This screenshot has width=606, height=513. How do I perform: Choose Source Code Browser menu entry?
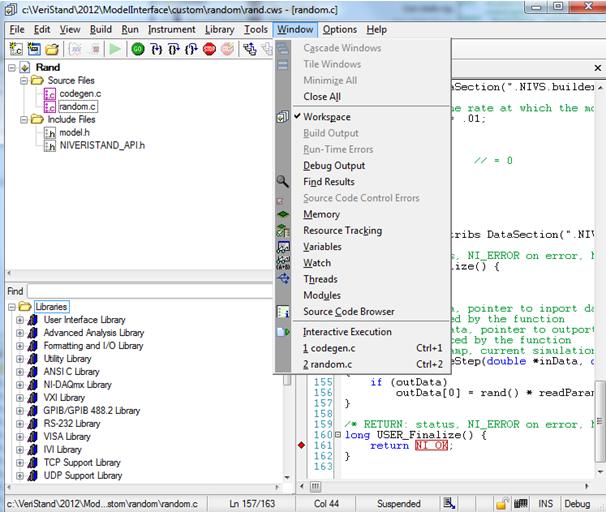coord(348,311)
